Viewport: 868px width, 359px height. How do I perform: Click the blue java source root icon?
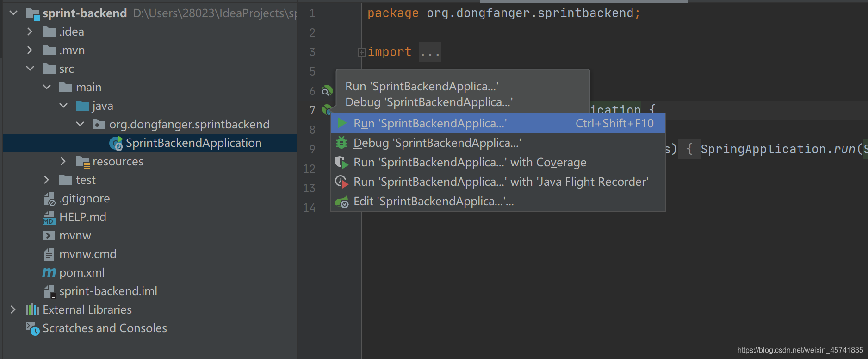tap(82, 106)
